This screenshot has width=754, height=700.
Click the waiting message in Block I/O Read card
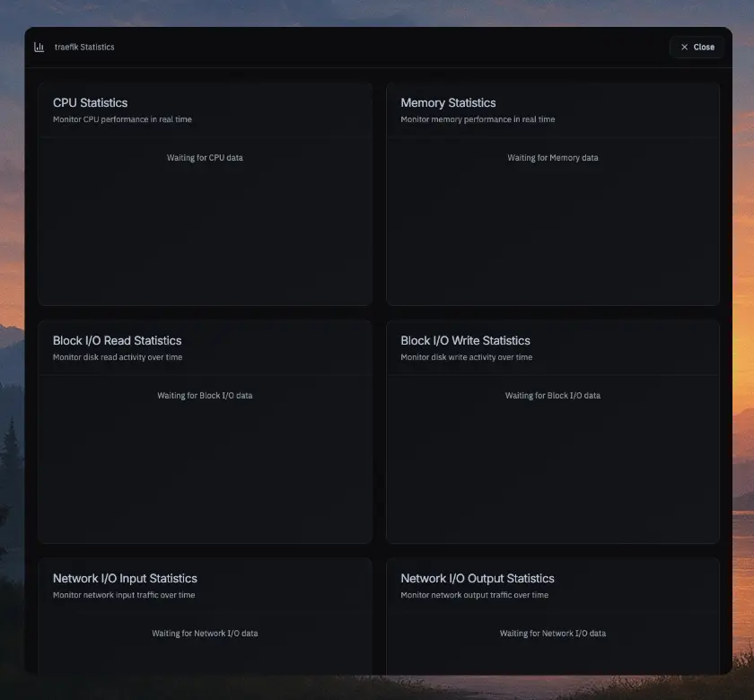205,396
